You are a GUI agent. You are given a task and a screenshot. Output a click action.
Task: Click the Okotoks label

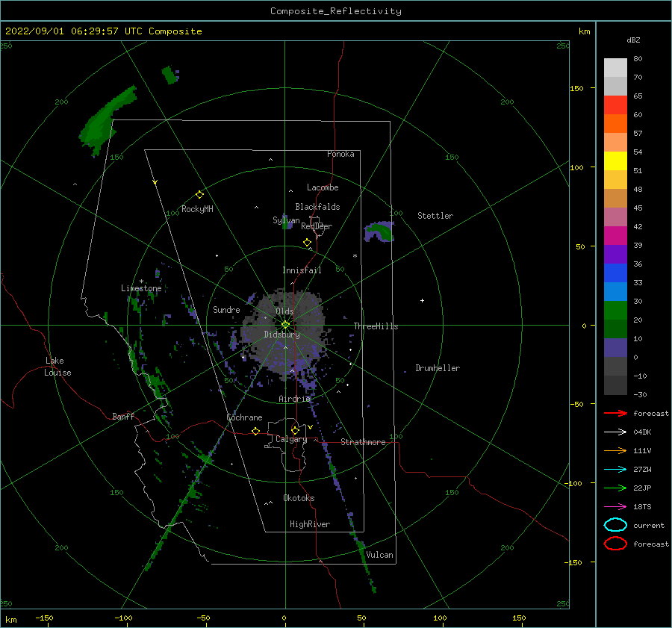[299, 498]
